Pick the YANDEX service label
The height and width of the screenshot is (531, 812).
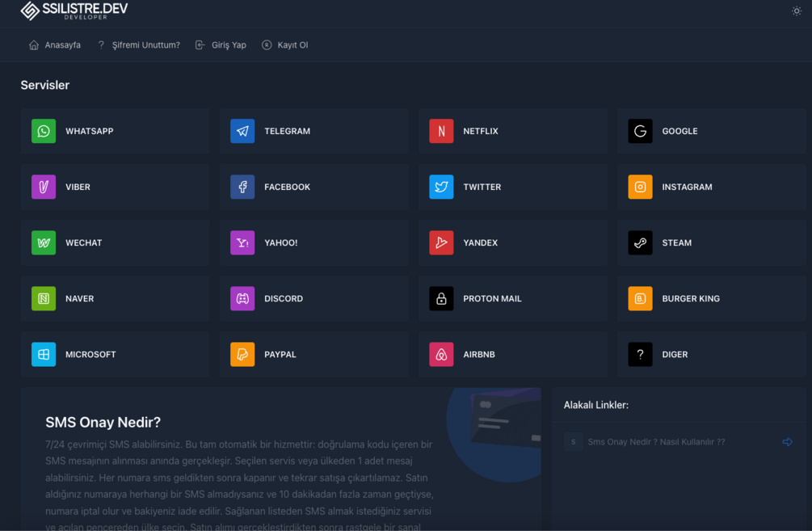(481, 243)
